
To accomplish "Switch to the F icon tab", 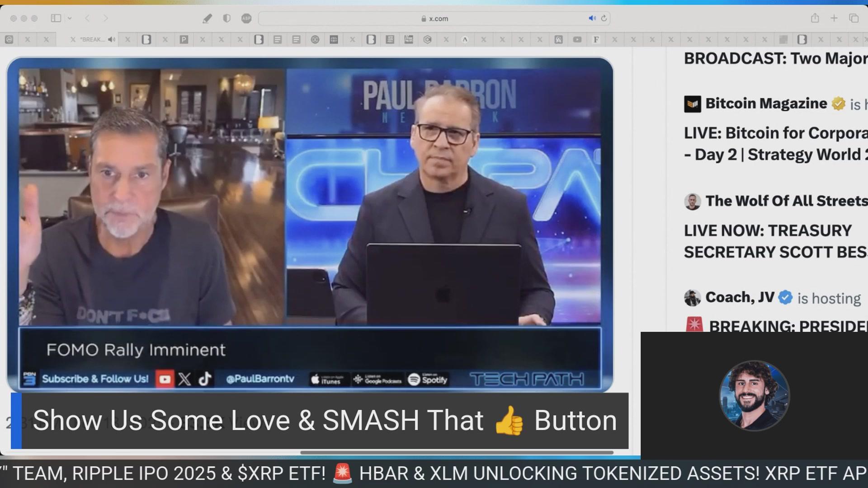I will (x=596, y=40).
